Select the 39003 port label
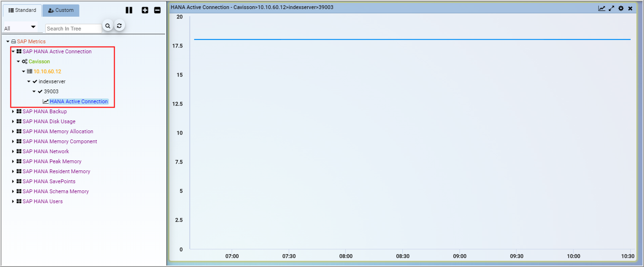Viewport: 644px width, 267px height. pos(51,91)
